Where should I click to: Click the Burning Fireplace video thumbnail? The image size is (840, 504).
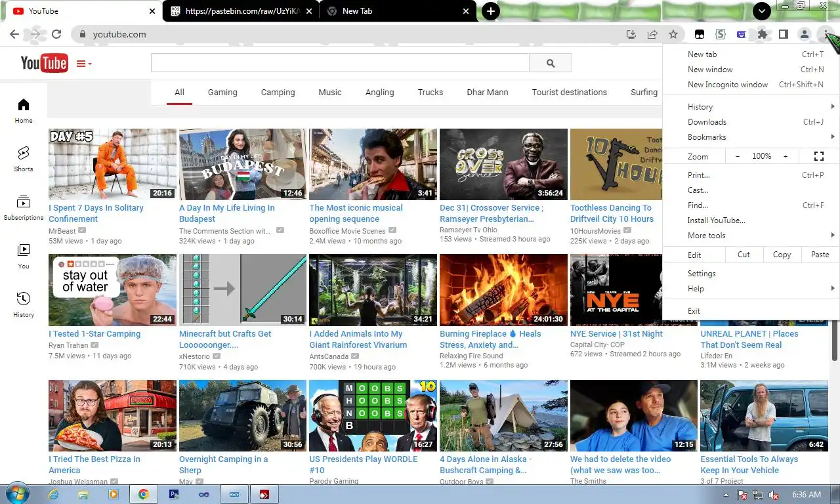click(503, 290)
